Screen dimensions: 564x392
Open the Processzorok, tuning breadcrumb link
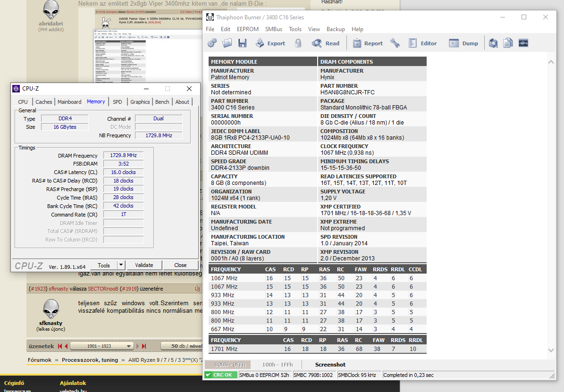pos(90,360)
